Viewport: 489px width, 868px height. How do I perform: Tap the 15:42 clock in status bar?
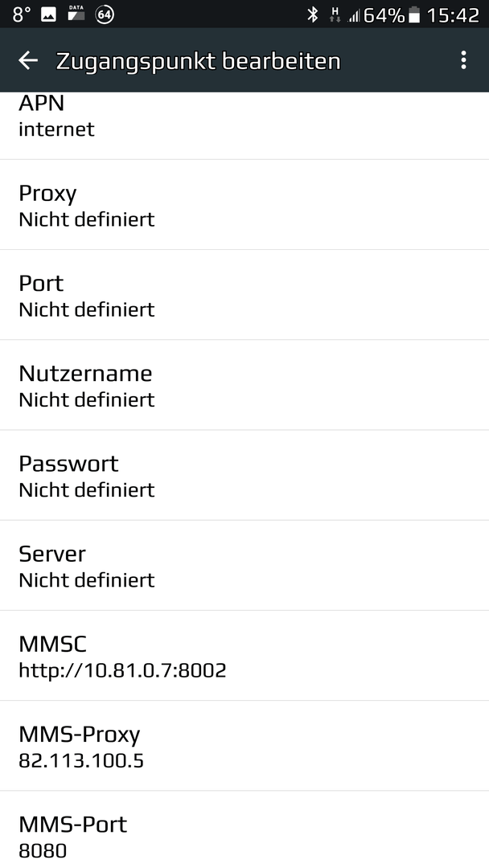click(x=453, y=15)
